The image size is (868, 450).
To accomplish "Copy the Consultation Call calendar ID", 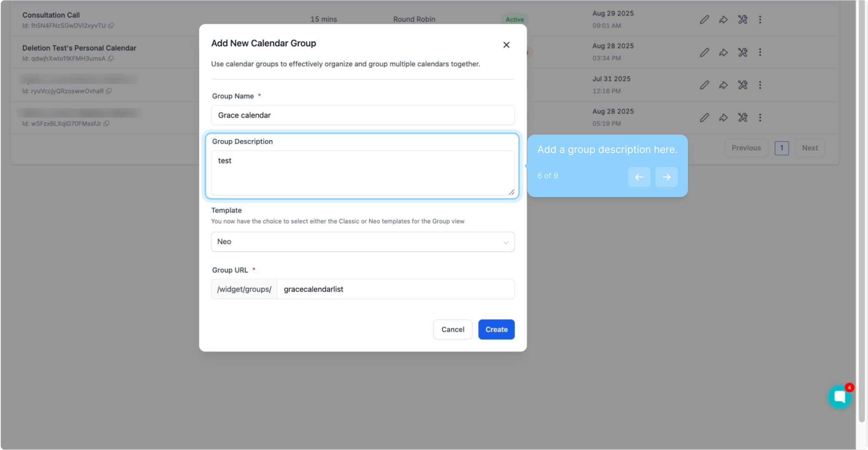I will pos(111,26).
